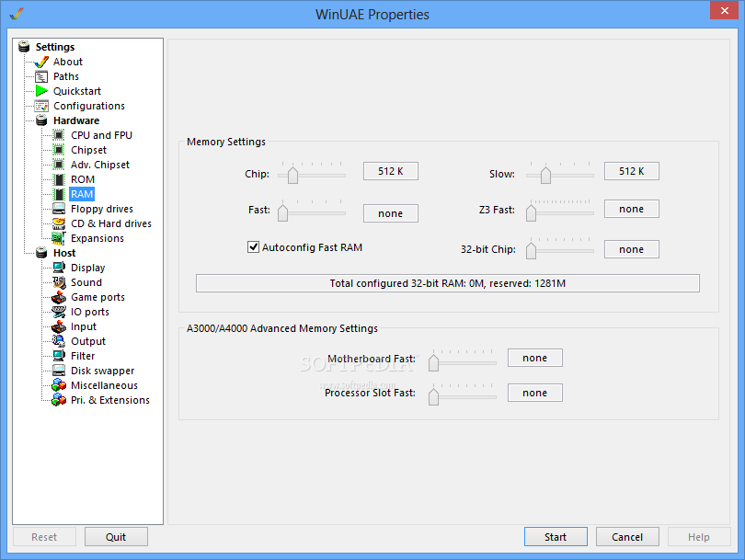Image resolution: width=745 pixels, height=560 pixels.
Task: Click the Hardware group disk icon
Action: click(41, 120)
